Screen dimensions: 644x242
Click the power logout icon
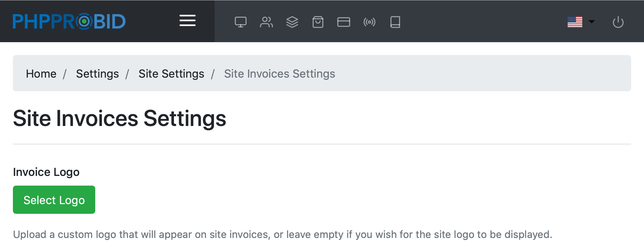618,22
